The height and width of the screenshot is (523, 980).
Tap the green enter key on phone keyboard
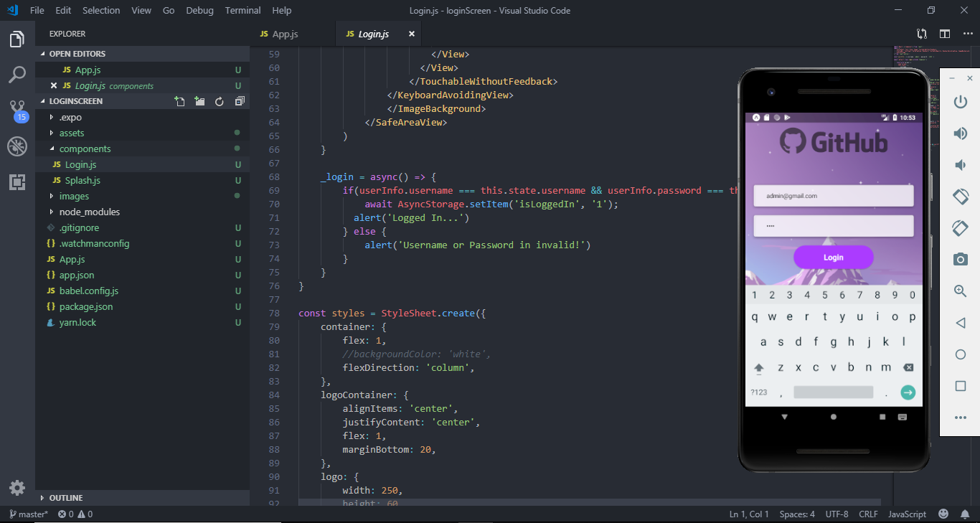pos(908,392)
